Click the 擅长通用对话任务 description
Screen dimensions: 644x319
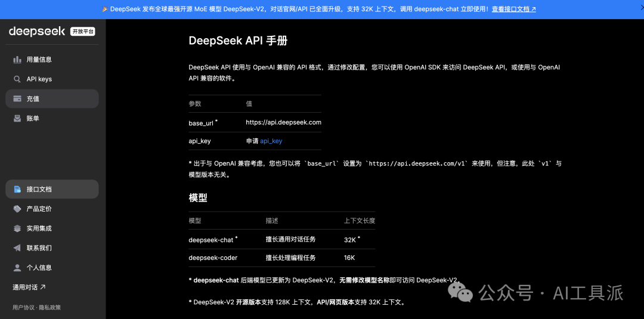point(290,239)
